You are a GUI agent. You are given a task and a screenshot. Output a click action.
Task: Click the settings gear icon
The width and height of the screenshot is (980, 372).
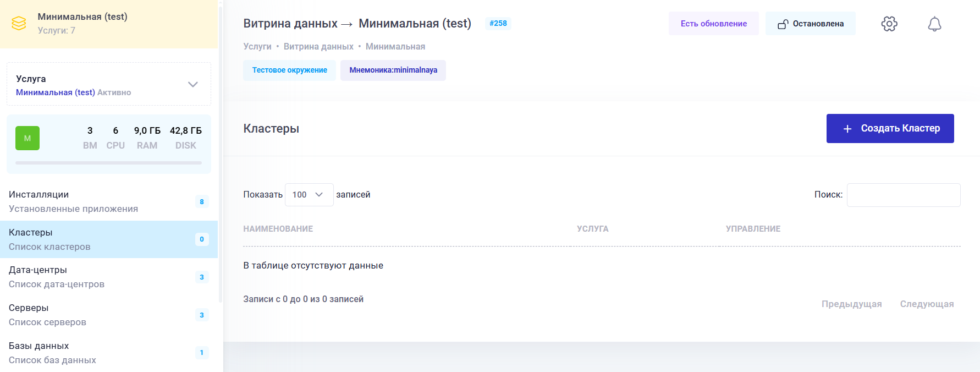click(x=889, y=24)
